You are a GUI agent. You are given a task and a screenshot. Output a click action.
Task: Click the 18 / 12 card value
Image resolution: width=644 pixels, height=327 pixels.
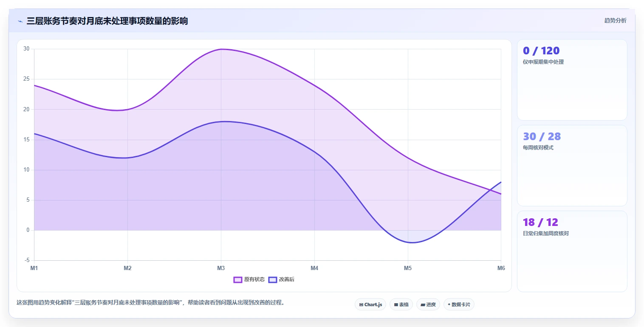(540, 222)
